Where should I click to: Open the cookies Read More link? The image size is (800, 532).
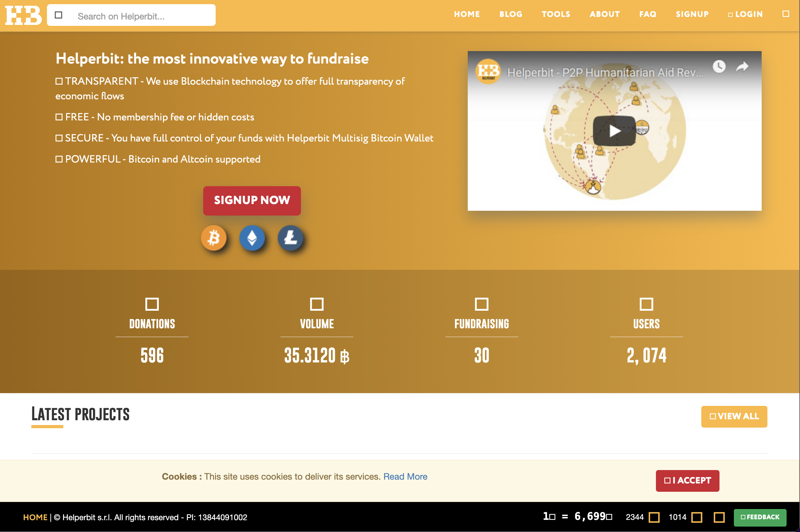(x=405, y=477)
